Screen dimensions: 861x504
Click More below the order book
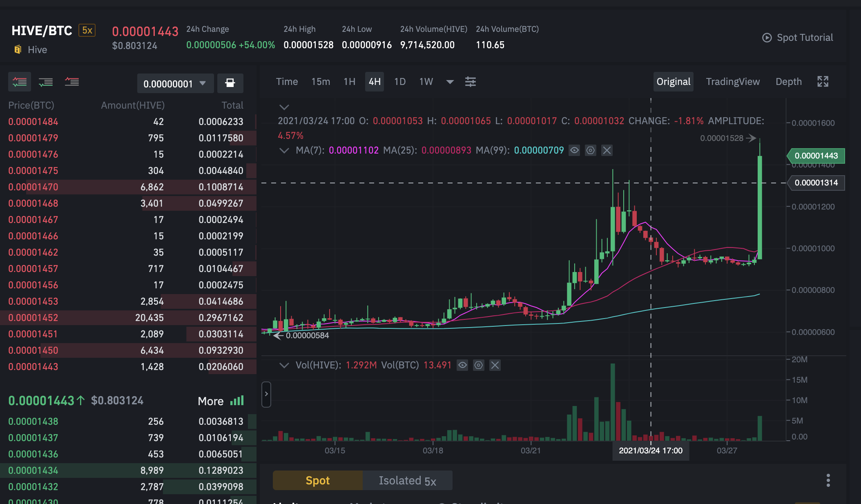[x=211, y=401]
